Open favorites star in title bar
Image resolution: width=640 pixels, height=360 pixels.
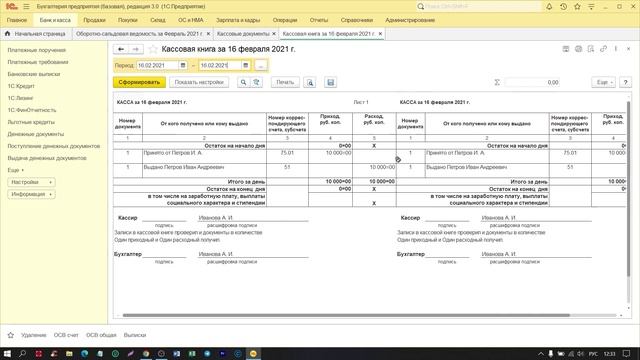point(577,7)
